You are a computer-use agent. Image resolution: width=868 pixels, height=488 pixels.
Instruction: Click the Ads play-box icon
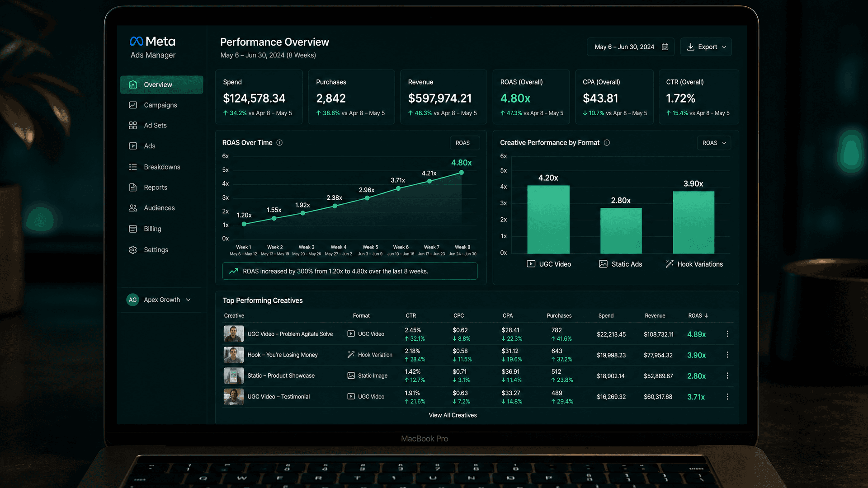point(133,146)
